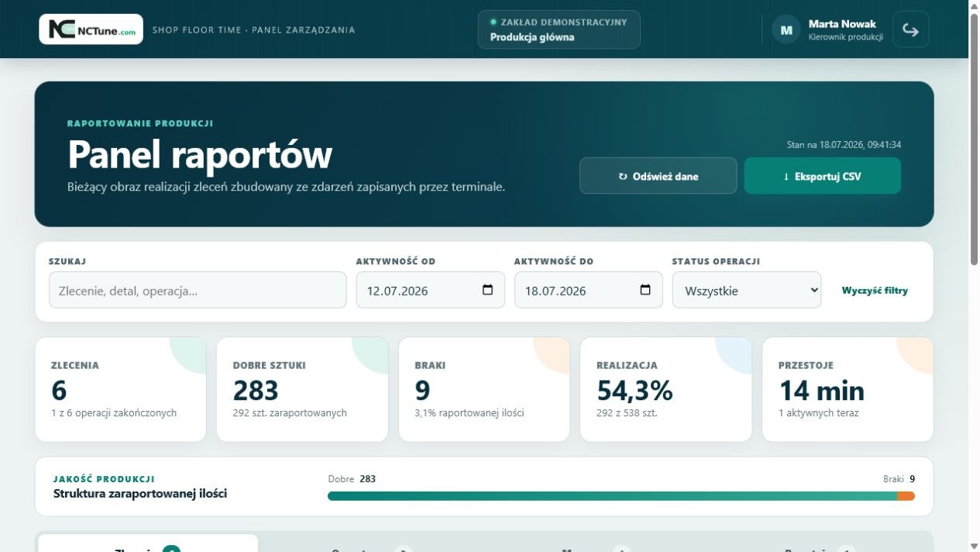Click the NCTune.com logo
The width and height of the screenshot is (980, 552).
pos(91,29)
